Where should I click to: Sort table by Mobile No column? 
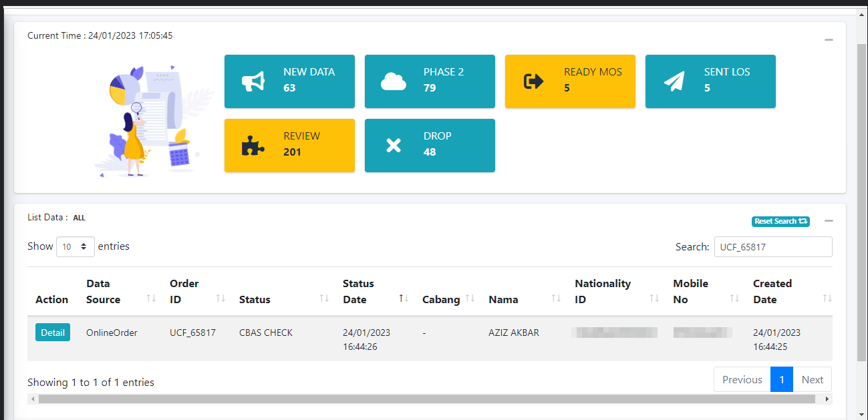coord(705,292)
